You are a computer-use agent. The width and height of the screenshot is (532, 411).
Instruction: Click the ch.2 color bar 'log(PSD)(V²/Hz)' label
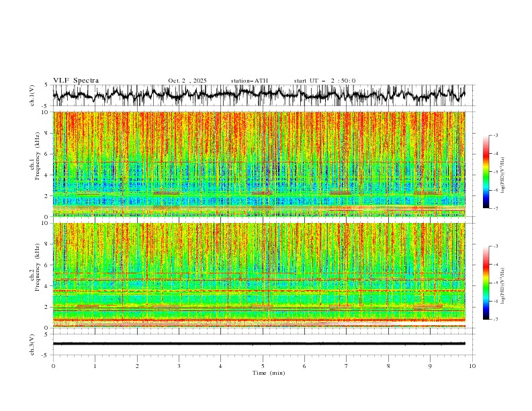point(502,286)
